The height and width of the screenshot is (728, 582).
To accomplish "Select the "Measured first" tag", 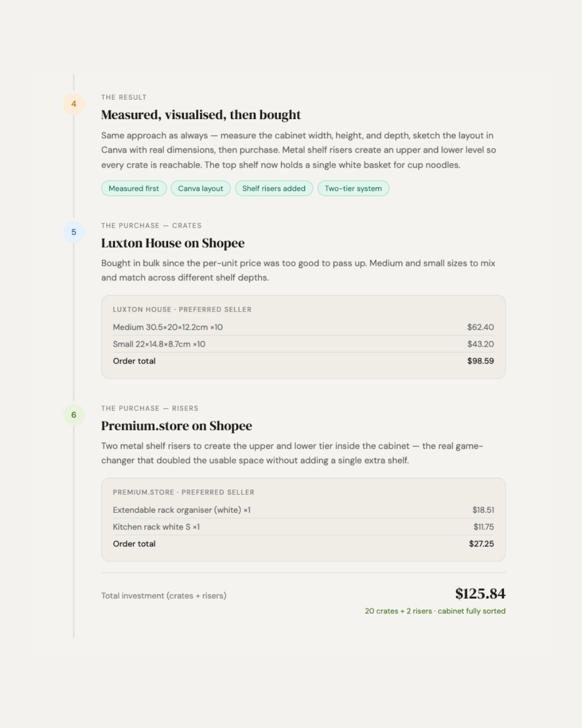I will (134, 188).
